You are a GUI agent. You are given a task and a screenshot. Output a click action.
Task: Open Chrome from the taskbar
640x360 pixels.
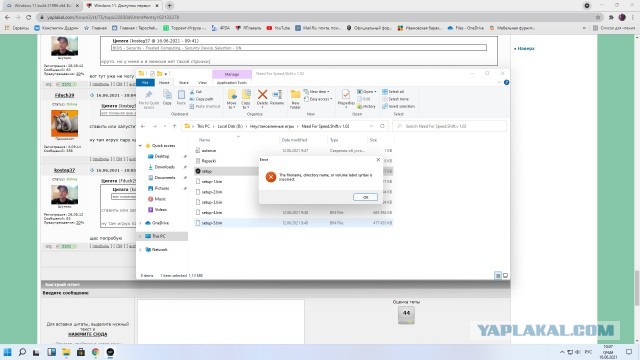(96, 352)
